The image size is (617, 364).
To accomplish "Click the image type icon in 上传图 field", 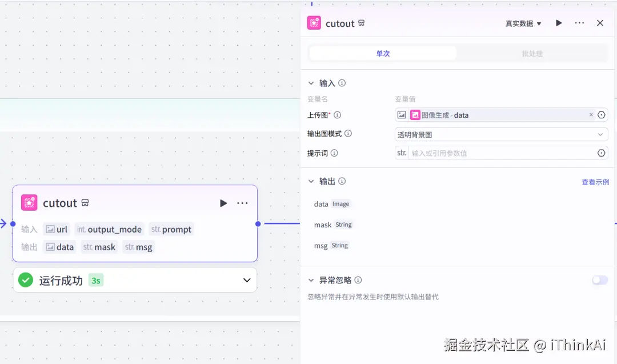I will [x=402, y=115].
